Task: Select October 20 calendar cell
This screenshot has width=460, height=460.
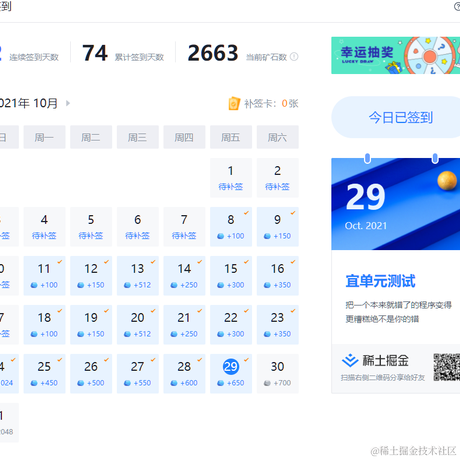Action: click(137, 325)
